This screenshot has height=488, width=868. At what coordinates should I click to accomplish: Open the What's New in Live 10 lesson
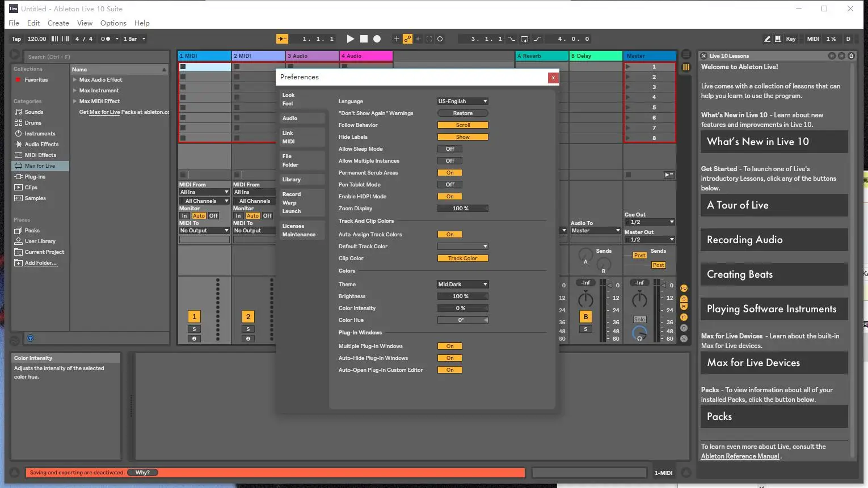tap(774, 142)
